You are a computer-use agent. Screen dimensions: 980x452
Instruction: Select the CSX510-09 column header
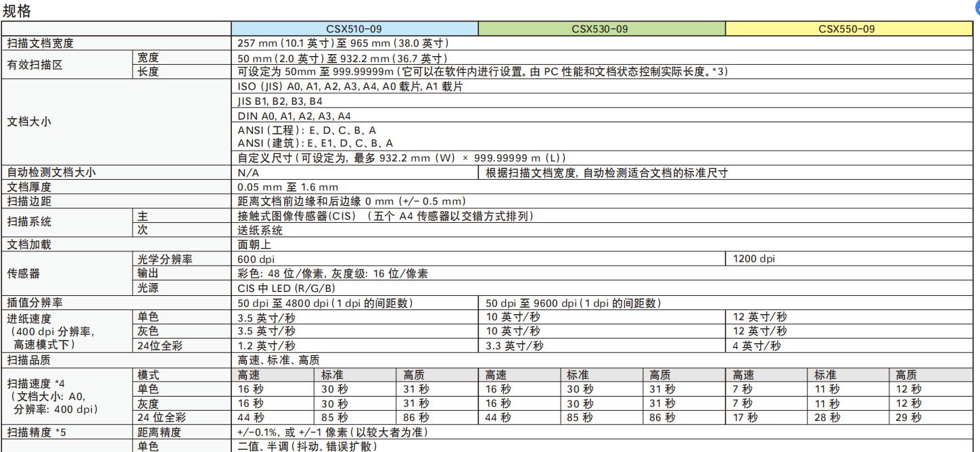pos(354,28)
